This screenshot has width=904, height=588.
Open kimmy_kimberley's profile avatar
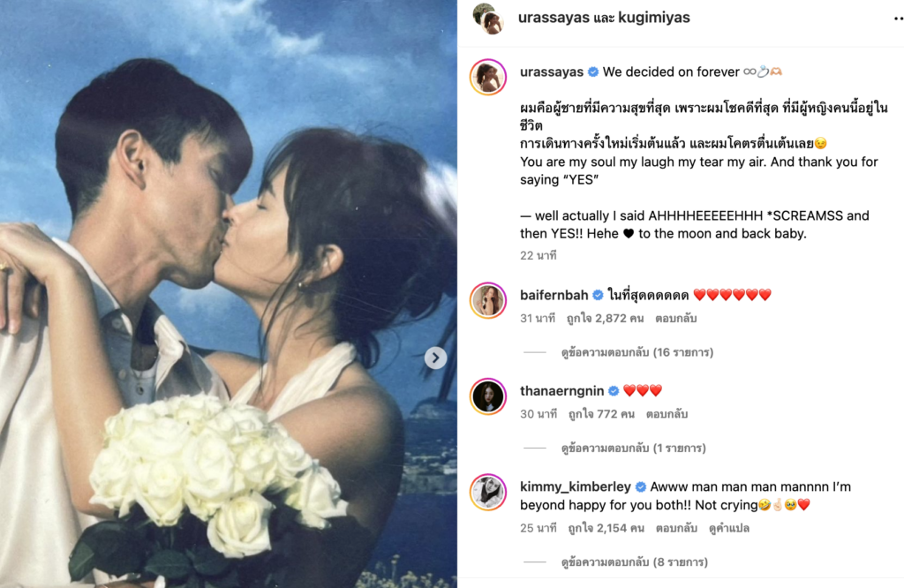pos(487,493)
